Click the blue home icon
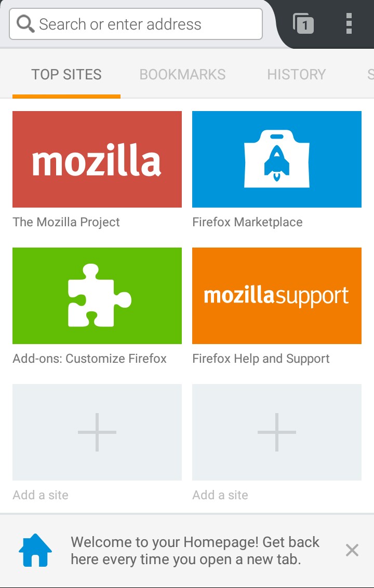Image resolution: width=374 pixels, height=588 pixels. click(x=35, y=550)
